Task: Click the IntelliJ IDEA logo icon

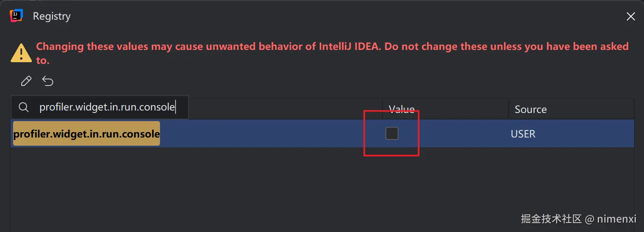Action: (x=16, y=16)
